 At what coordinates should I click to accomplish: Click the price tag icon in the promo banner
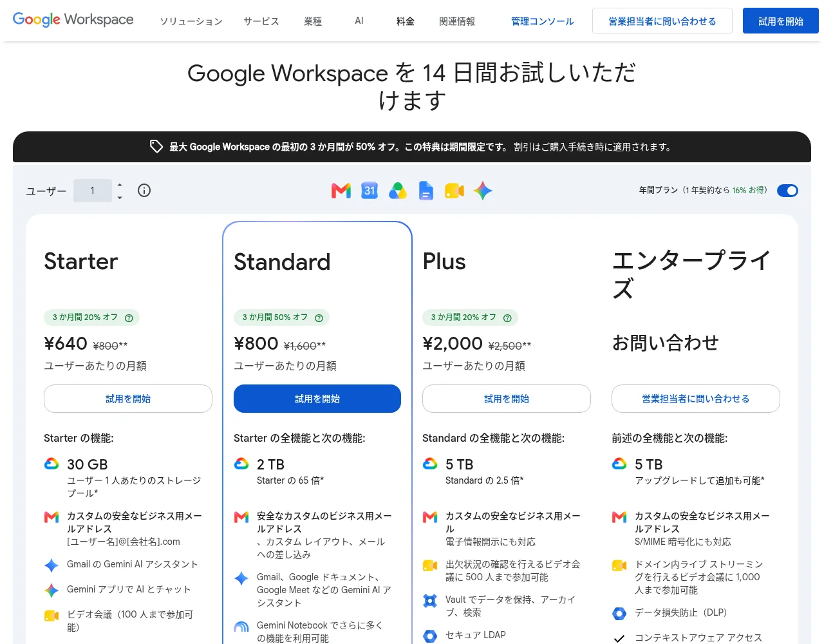156,147
